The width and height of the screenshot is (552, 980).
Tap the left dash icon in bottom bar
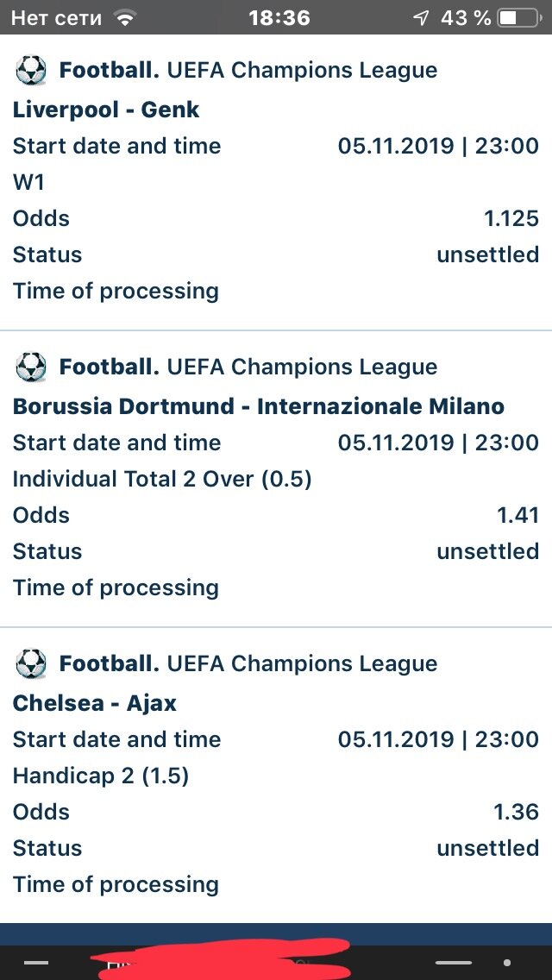coord(35,963)
